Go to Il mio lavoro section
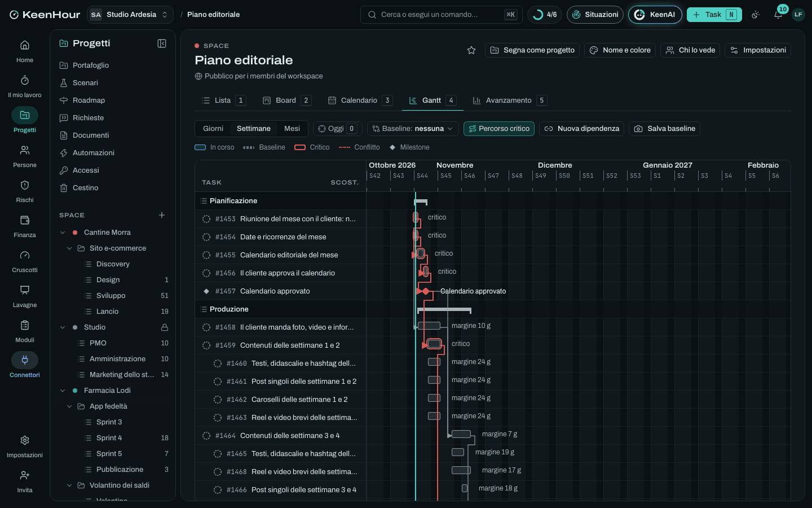Screen dimensions: 812x508 coord(25,86)
